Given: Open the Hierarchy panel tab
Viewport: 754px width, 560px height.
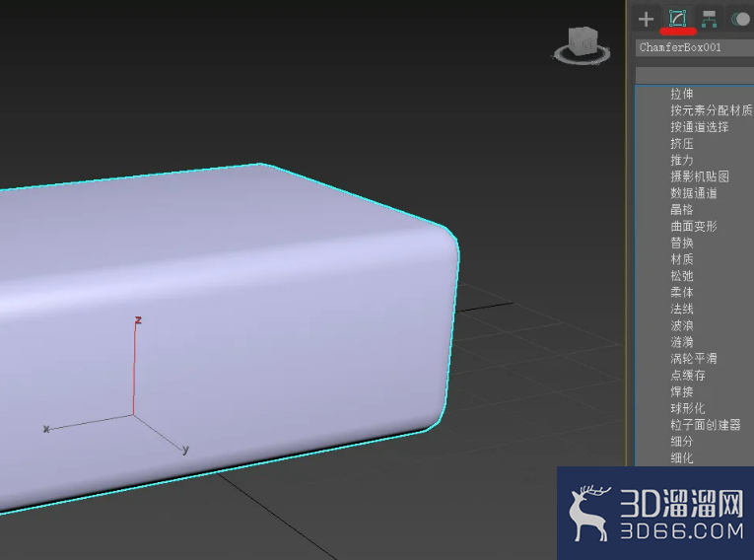Looking at the screenshot, I should [709, 19].
